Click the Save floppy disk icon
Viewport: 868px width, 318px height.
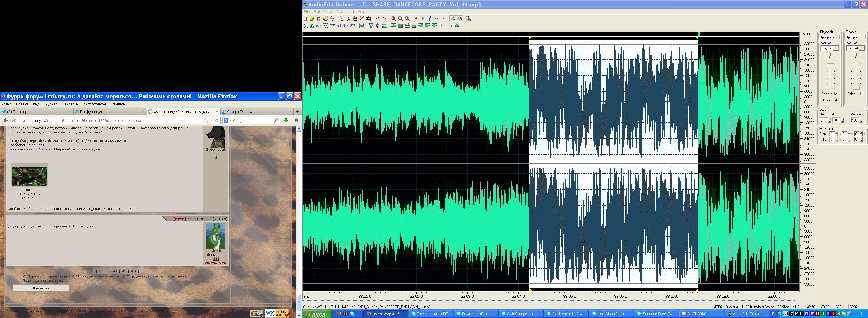[x=318, y=19]
